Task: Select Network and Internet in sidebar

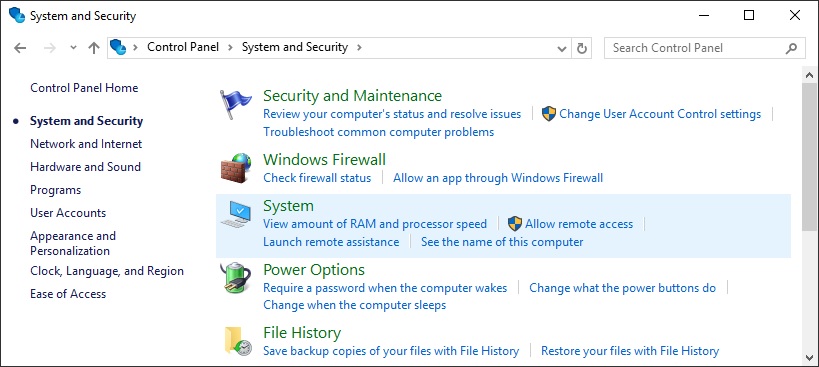Action: (86, 144)
